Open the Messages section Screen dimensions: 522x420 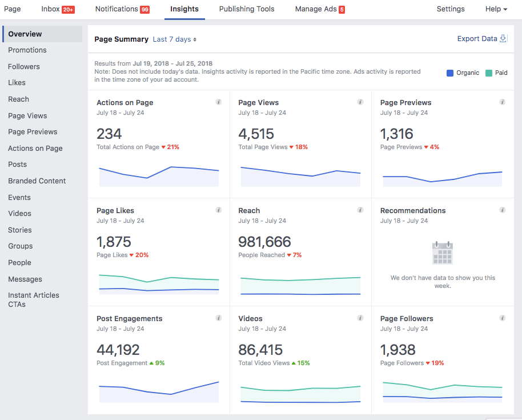coord(23,279)
